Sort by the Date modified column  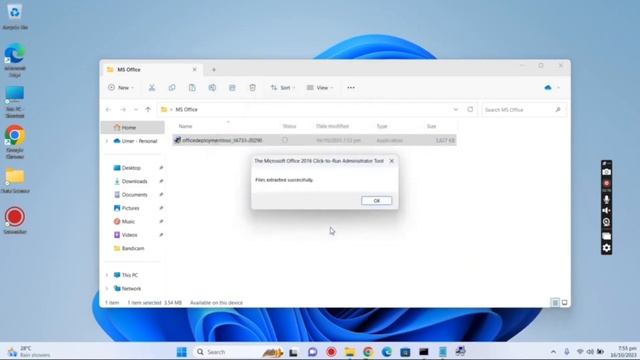click(x=332, y=127)
